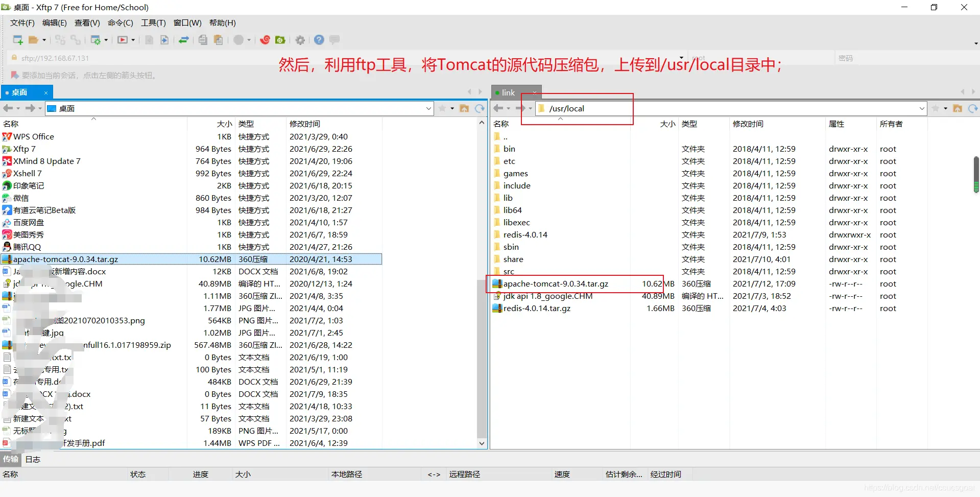This screenshot has width=980, height=497.
Task: Sort local files by 修改时间 column
Action: tap(334, 124)
